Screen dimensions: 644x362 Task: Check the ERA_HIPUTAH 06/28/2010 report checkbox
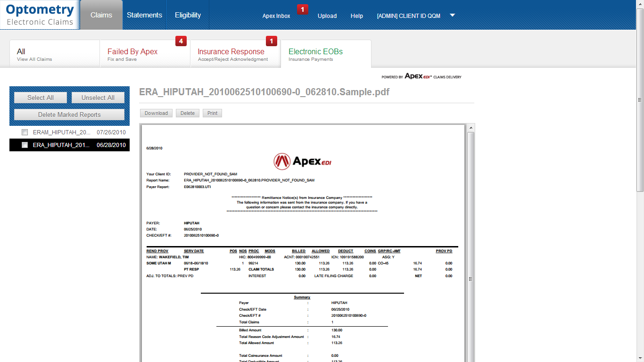coord(25,145)
